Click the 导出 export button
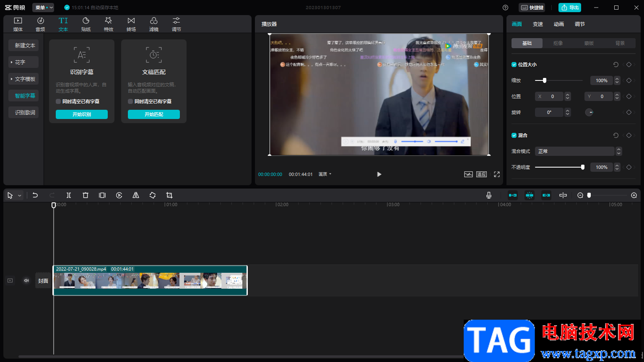 click(x=570, y=8)
